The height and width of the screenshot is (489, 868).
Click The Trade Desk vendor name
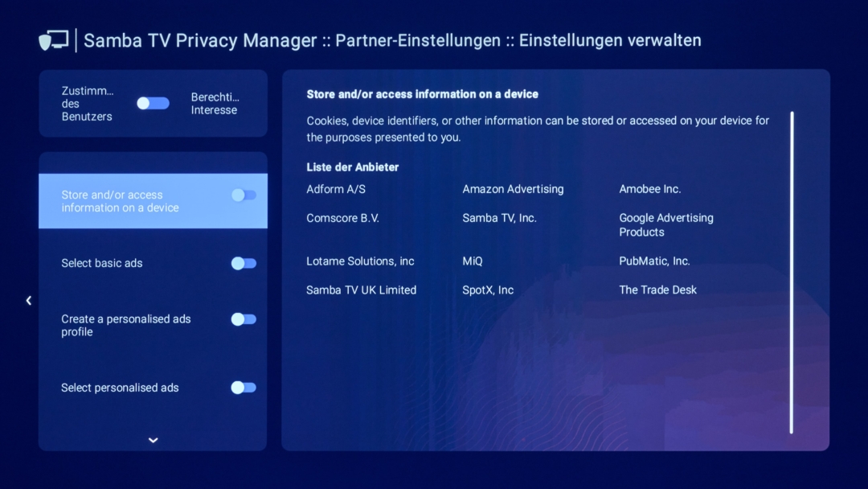click(x=657, y=290)
